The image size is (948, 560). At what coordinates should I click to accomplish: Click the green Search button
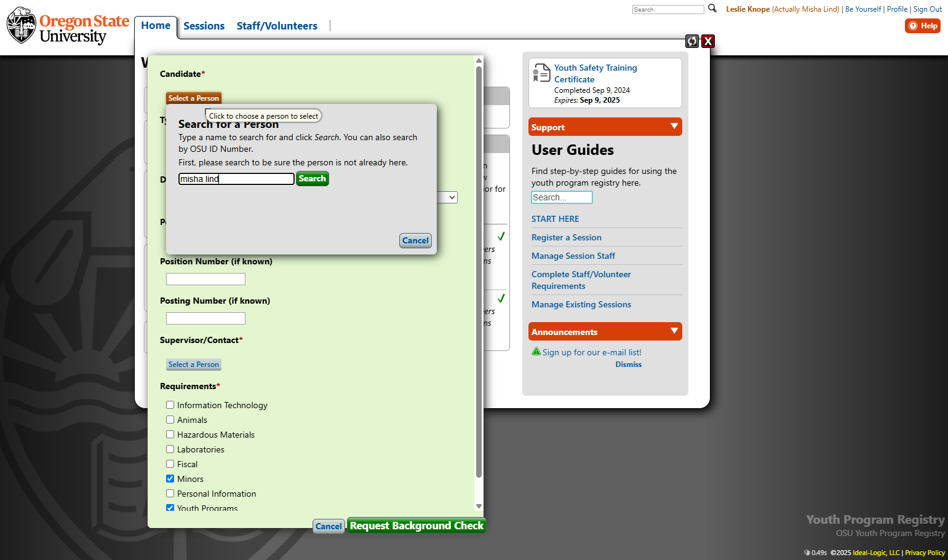[313, 179]
